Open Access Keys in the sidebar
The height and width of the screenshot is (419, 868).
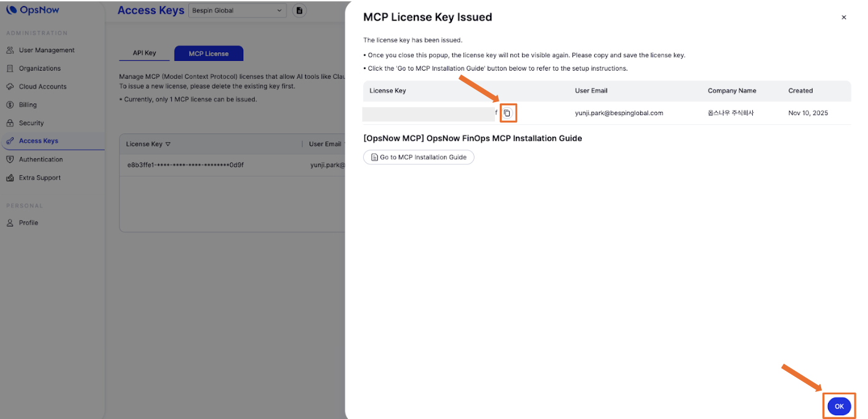coord(38,141)
